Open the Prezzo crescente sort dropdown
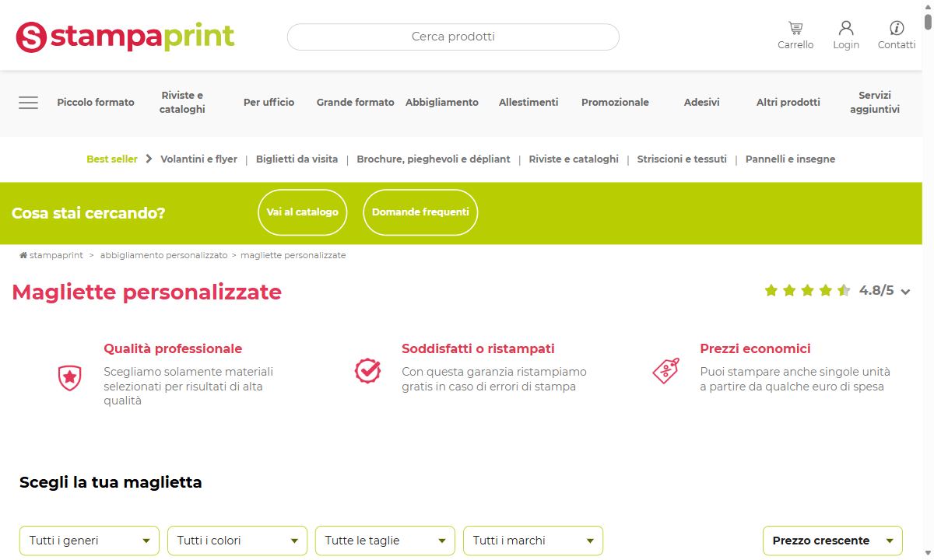 click(833, 541)
